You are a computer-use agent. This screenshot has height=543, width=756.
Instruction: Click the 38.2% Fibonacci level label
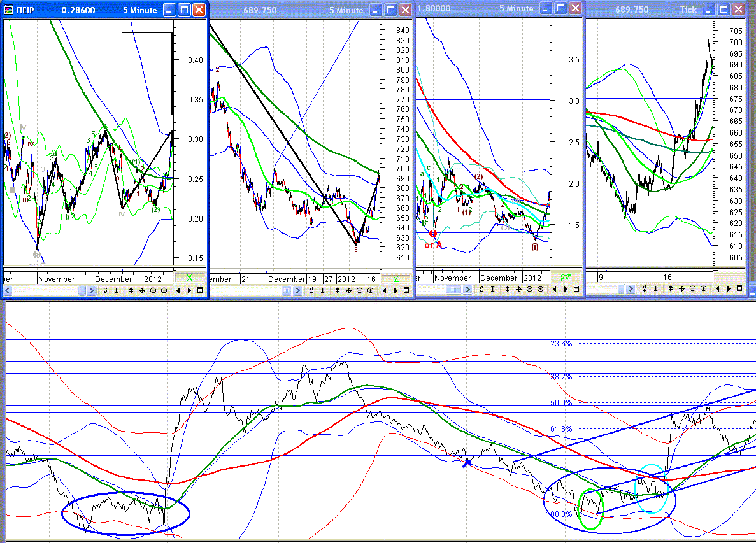(561, 377)
